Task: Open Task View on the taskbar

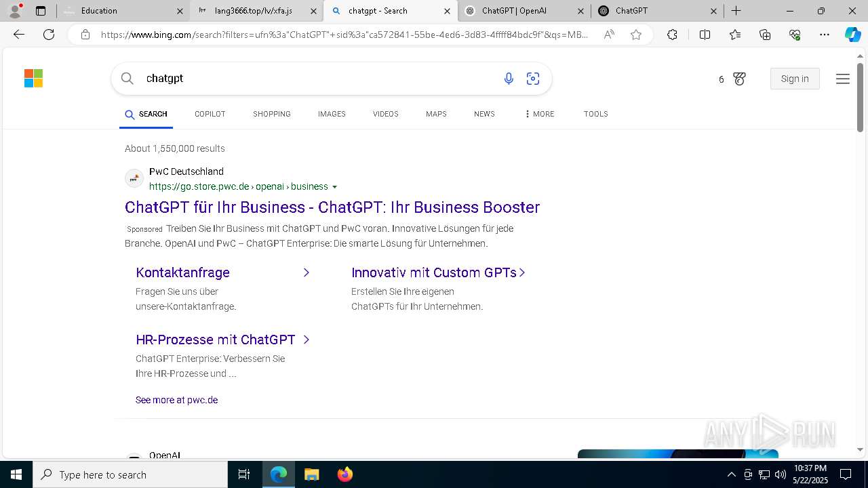Action: click(x=244, y=474)
